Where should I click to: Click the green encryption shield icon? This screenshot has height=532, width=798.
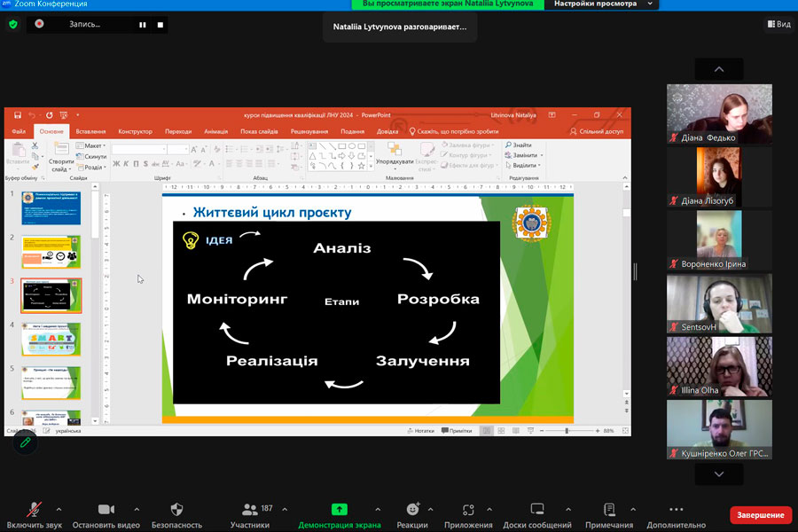point(13,25)
